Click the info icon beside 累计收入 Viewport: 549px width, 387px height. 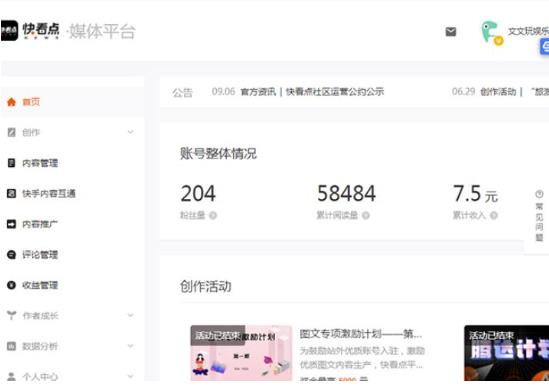[494, 215]
